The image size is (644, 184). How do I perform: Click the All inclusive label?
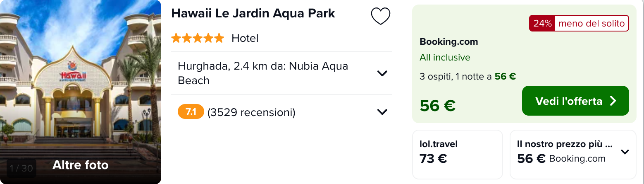(445, 58)
